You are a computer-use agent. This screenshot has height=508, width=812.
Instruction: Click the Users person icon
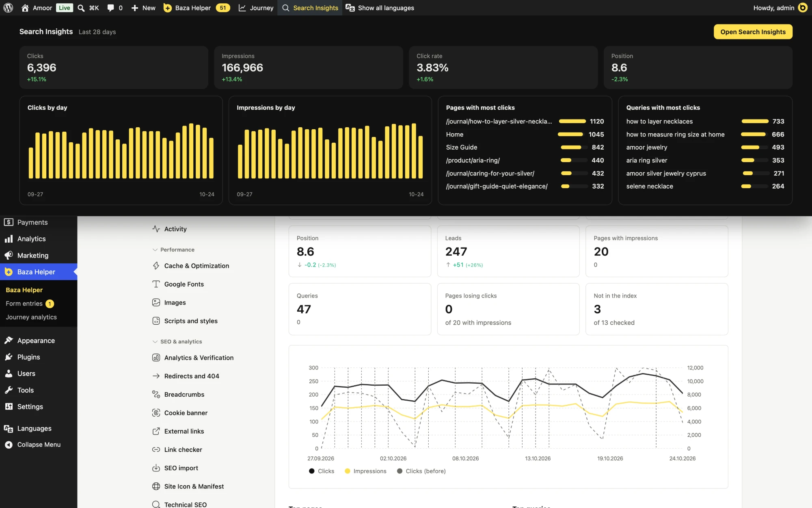point(9,373)
